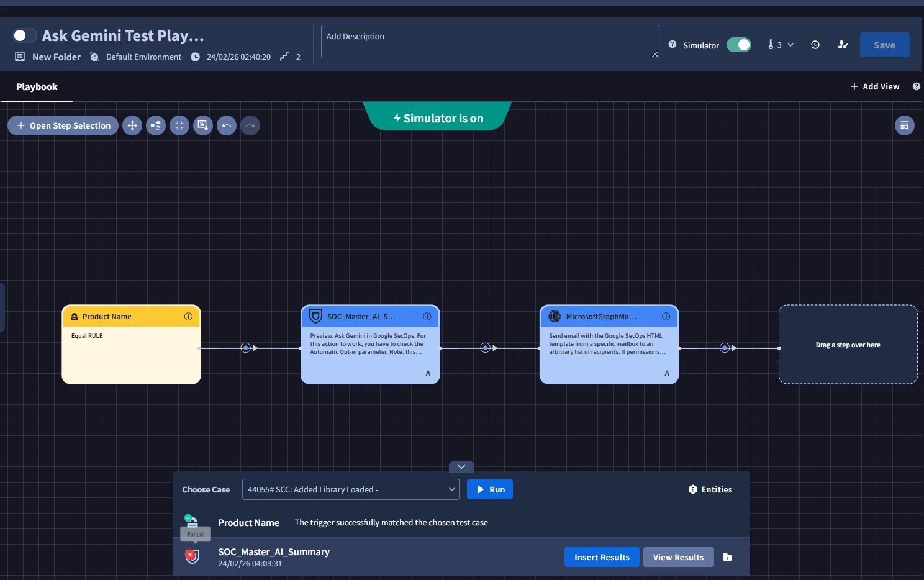924x580 pixels.
Task: Toggle the playbook active switch beside the title
Action: 25,35
